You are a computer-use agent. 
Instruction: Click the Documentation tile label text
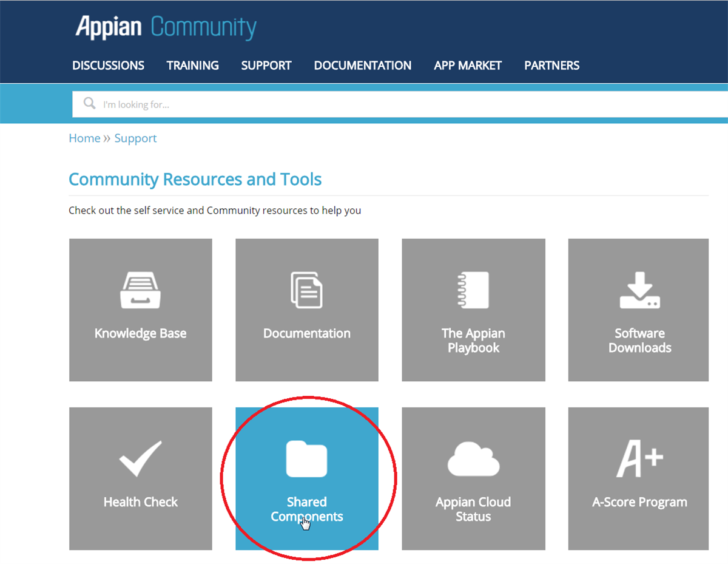click(306, 333)
